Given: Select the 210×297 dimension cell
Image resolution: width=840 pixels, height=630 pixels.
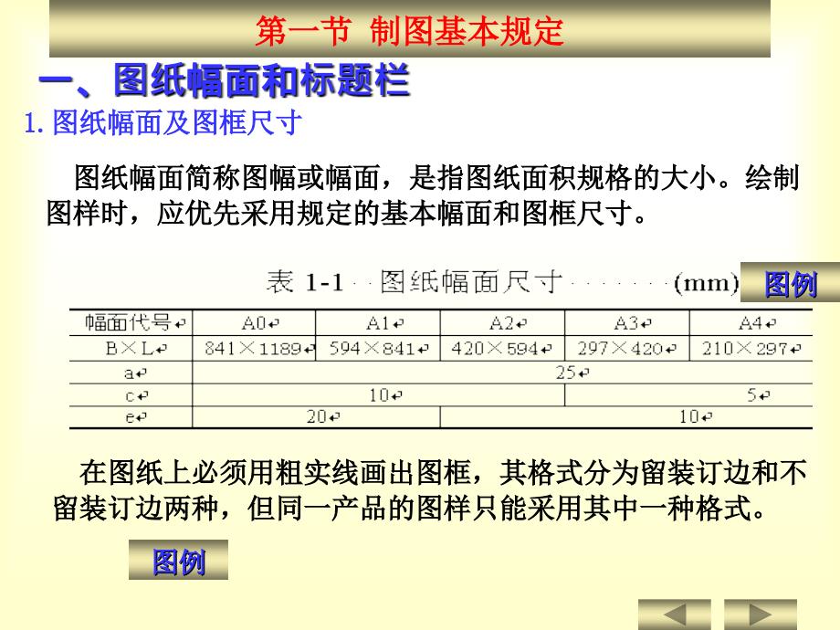Looking at the screenshot, I should 751,348.
